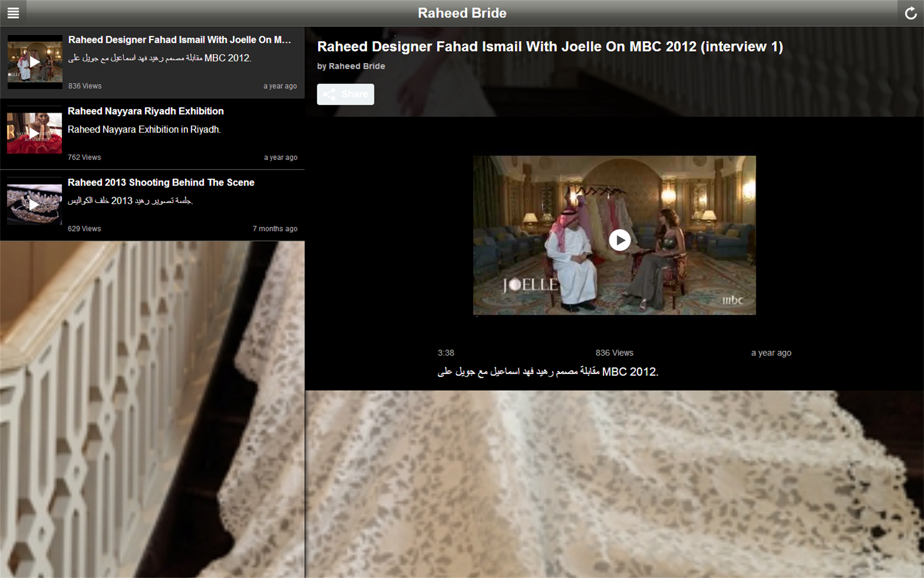The width and height of the screenshot is (924, 578).
Task: Select the 836 Views counter under the video
Action: (x=615, y=353)
